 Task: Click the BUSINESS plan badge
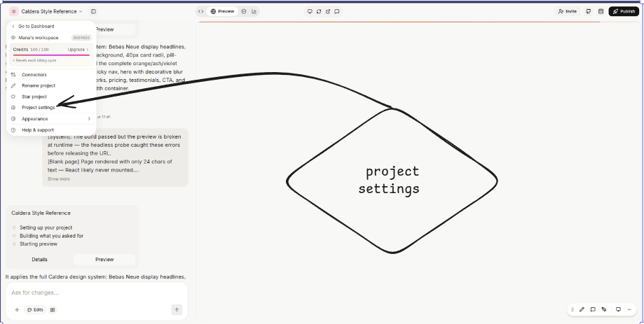click(x=81, y=38)
